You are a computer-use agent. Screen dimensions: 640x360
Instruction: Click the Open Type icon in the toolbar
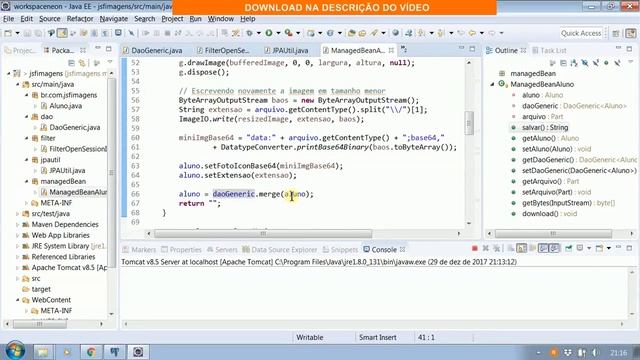[x=351, y=33]
